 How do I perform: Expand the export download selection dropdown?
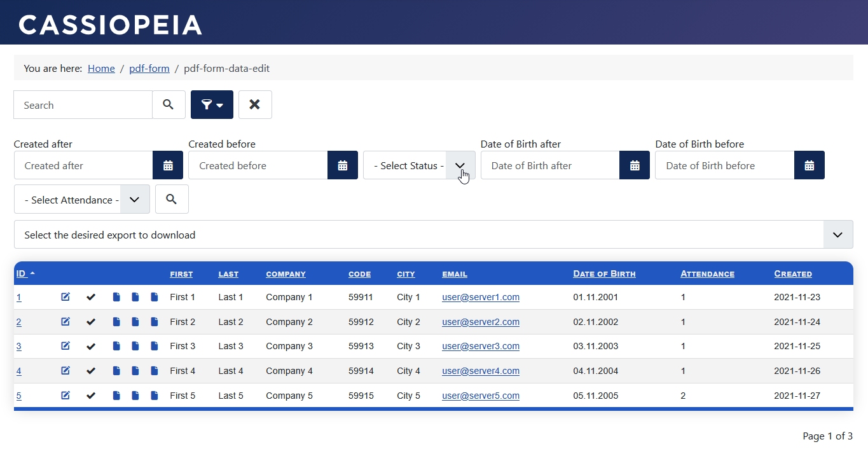pos(434,235)
